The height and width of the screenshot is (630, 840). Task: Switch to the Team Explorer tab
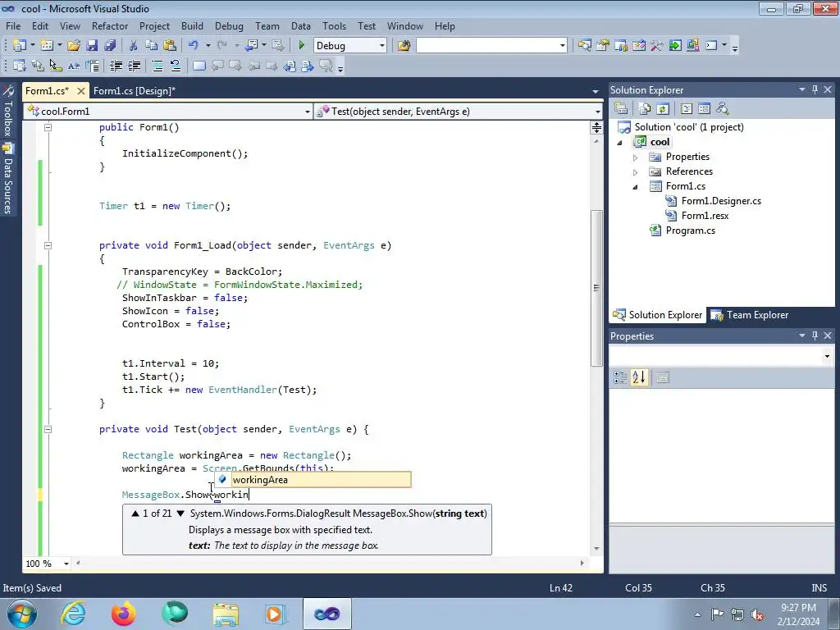coord(751,315)
